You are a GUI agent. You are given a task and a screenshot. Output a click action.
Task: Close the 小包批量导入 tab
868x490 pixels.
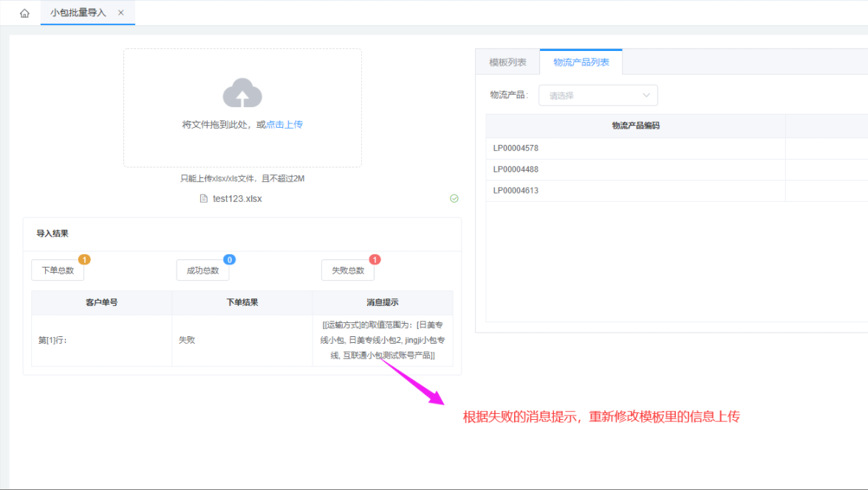(x=121, y=13)
